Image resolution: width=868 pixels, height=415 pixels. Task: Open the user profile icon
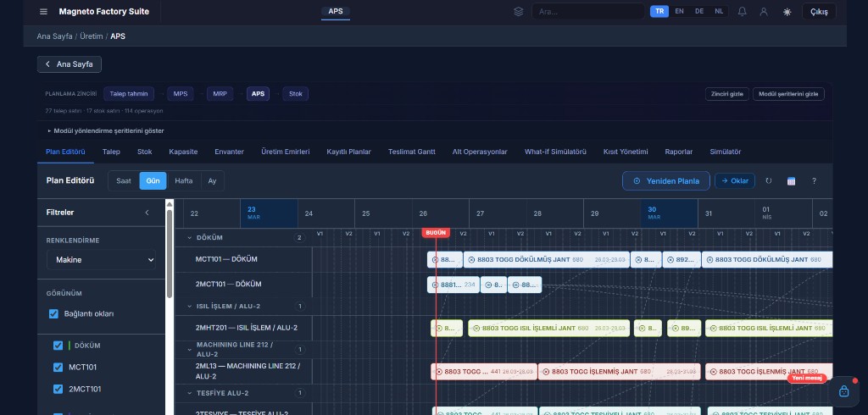coord(764,12)
